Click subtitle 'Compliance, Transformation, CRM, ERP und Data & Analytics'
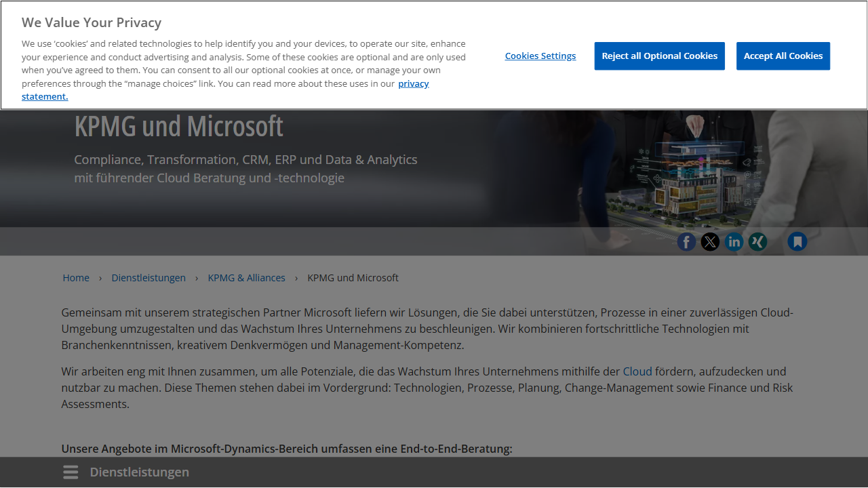Viewport: 868px width, 488px height. (x=245, y=160)
